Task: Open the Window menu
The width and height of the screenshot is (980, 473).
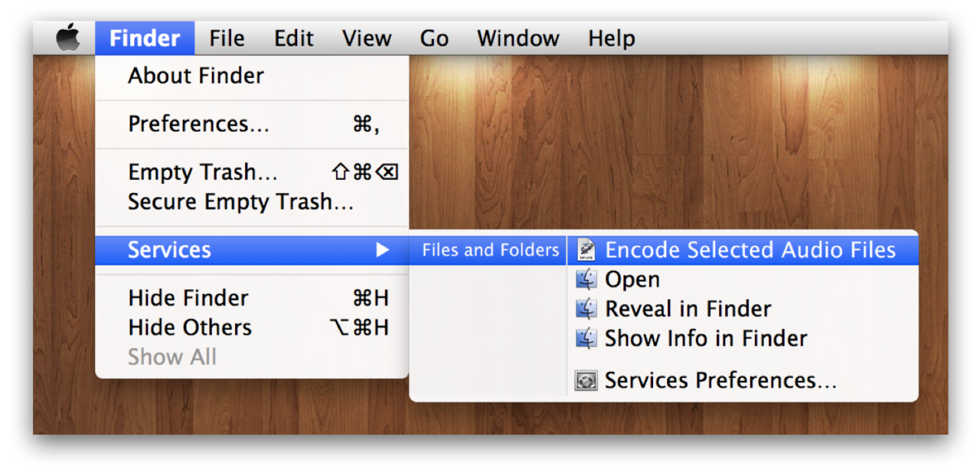Action: pos(518,38)
